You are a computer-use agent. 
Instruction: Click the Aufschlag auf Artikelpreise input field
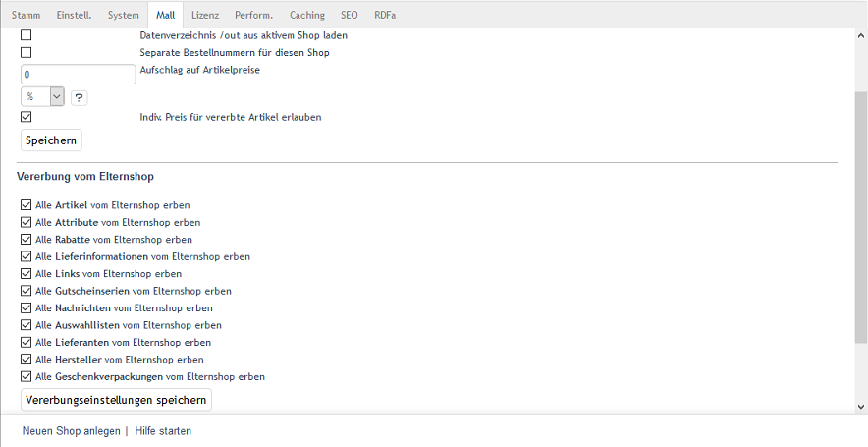point(78,75)
